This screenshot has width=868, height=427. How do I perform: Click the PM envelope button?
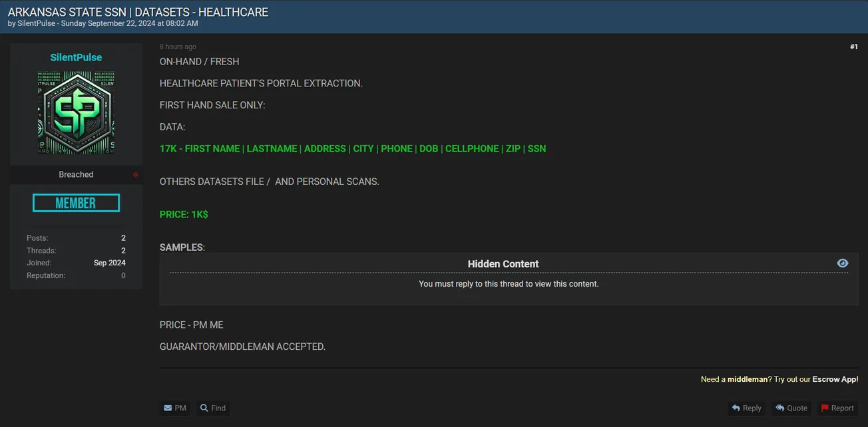(174, 408)
